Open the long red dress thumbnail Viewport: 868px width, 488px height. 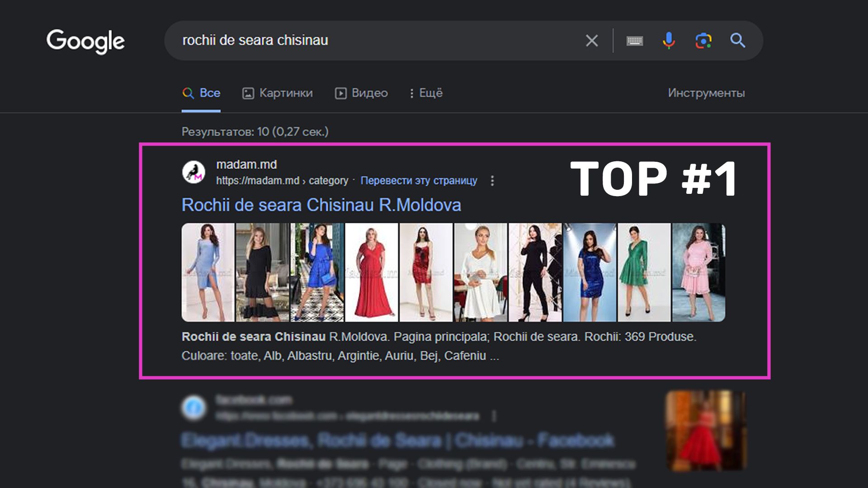[x=372, y=272]
